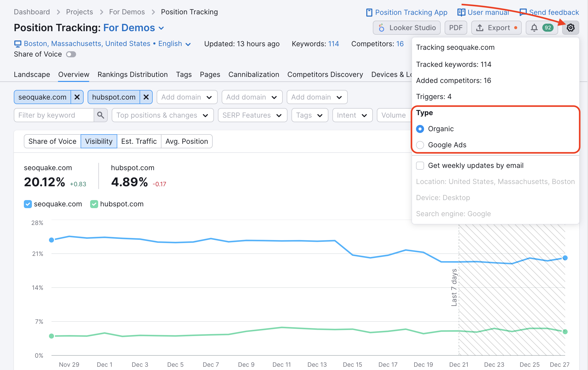588x370 pixels.
Task: Open the first Add domain dropdown
Action: (187, 97)
